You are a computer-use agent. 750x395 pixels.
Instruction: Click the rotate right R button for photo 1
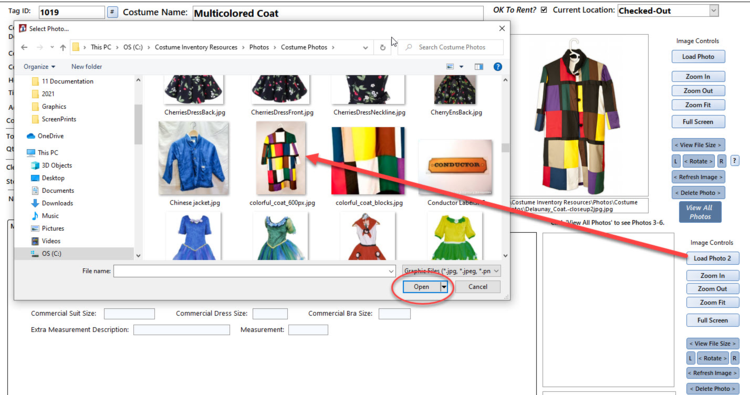click(721, 161)
